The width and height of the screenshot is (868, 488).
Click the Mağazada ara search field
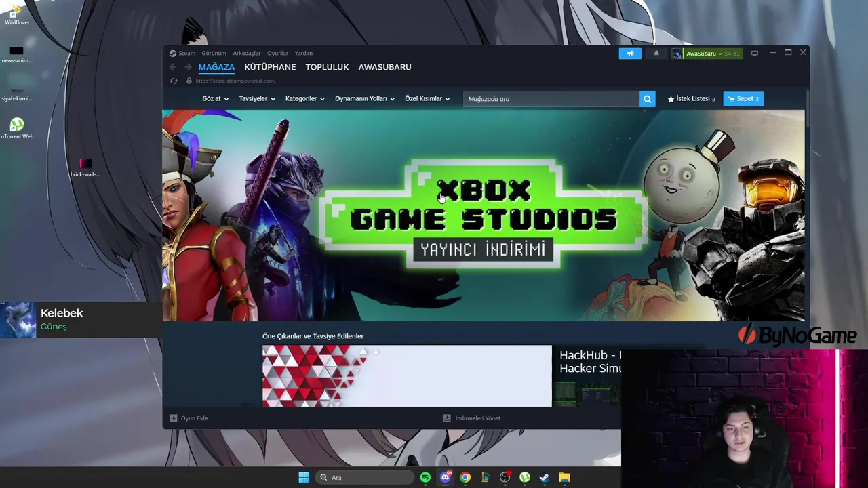coord(551,99)
